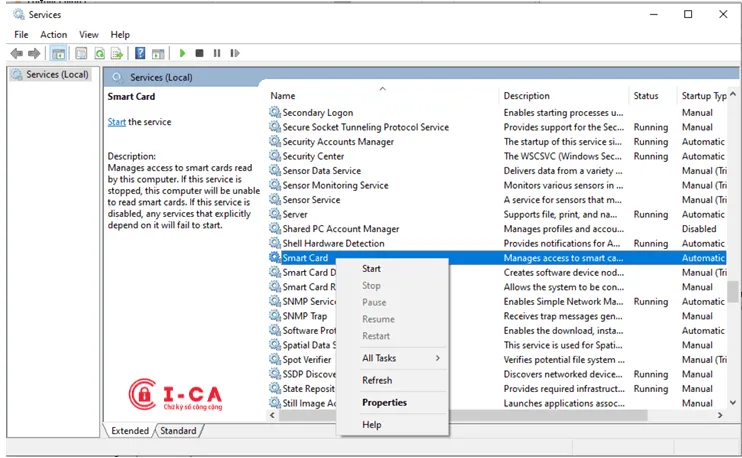
Task: Click the vertical scrollbar thumb
Action: [733, 291]
